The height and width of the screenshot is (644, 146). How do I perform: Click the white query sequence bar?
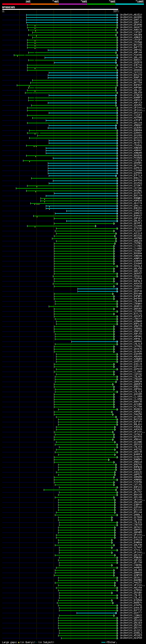60,9
